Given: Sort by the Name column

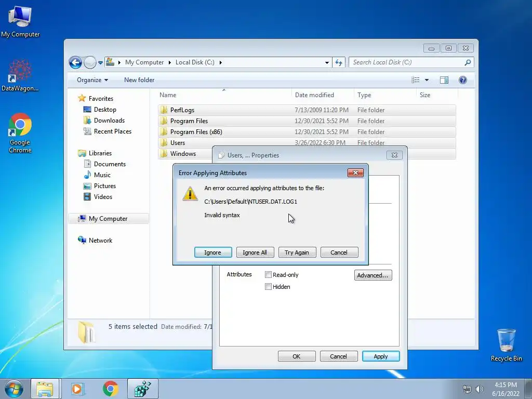Looking at the screenshot, I should click(224, 95).
